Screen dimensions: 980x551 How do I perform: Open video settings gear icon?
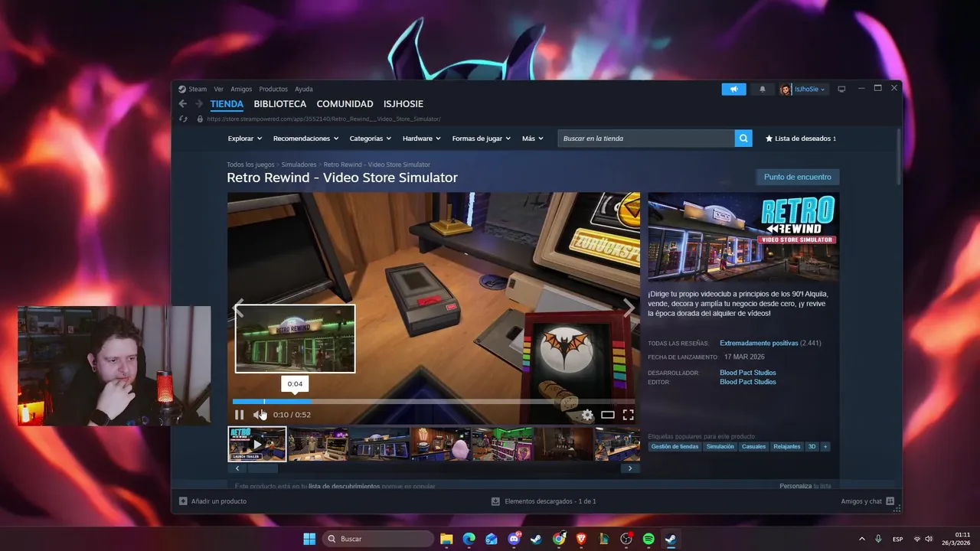(x=587, y=415)
